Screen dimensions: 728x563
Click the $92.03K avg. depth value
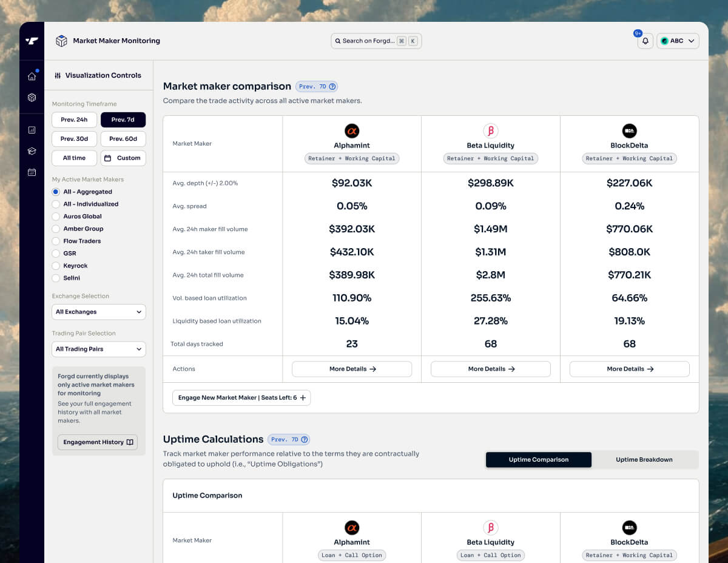(352, 183)
